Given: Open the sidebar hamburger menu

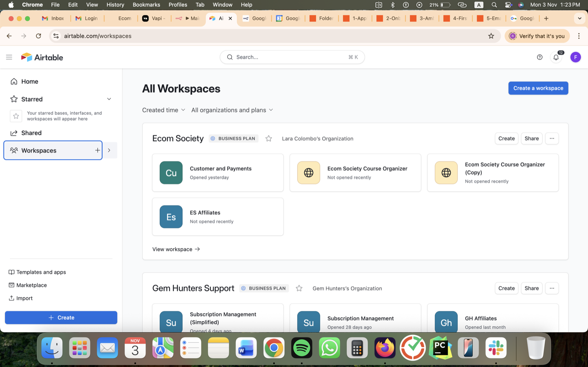Looking at the screenshot, I should pos(9,57).
